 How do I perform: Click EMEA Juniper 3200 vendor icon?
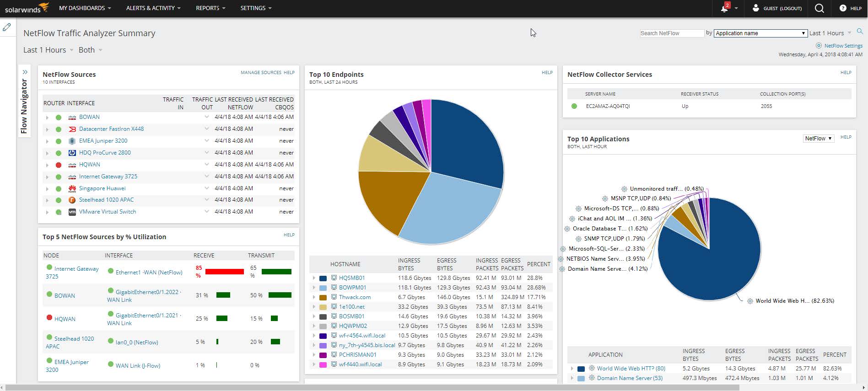pos(72,141)
